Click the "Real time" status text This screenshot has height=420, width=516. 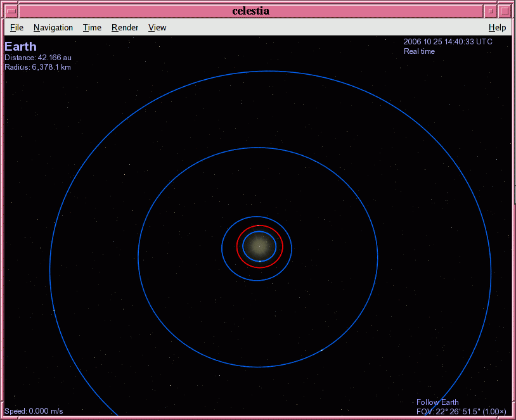[x=419, y=51]
